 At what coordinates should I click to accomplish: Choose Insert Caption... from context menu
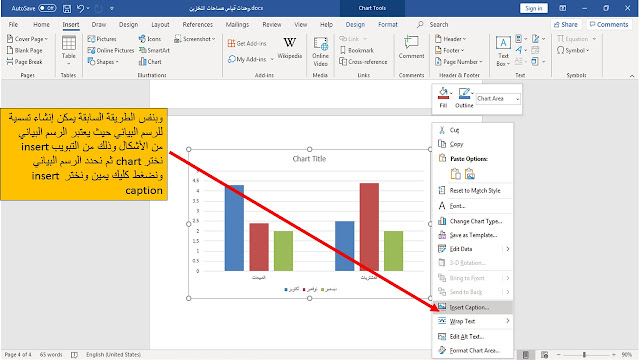coord(472,307)
